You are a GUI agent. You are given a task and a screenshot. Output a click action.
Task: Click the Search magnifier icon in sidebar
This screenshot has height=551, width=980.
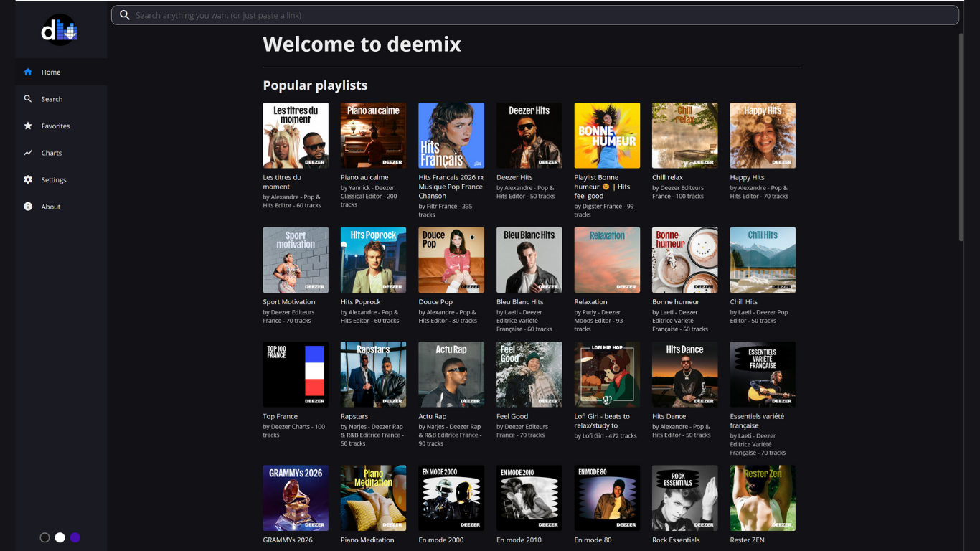[x=28, y=99]
